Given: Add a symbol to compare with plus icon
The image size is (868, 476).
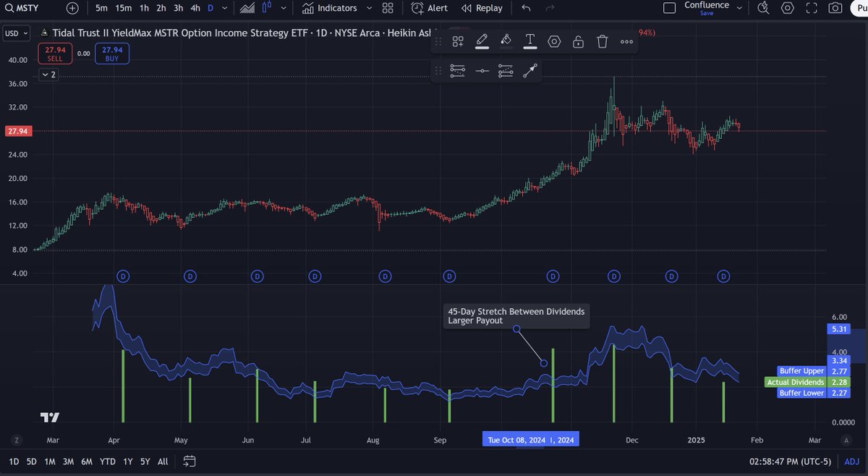Looking at the screenshot, I should point(72,8).
